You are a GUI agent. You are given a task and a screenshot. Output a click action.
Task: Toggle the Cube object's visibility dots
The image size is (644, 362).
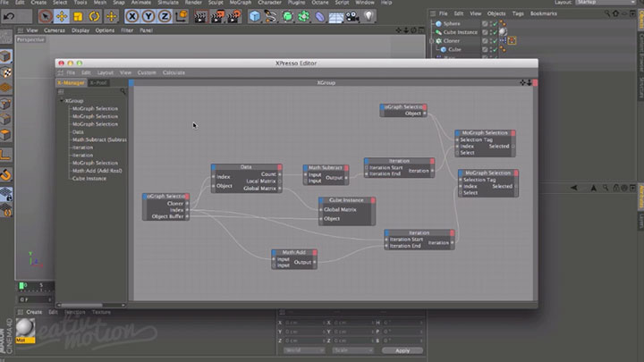tap(490, 50)
